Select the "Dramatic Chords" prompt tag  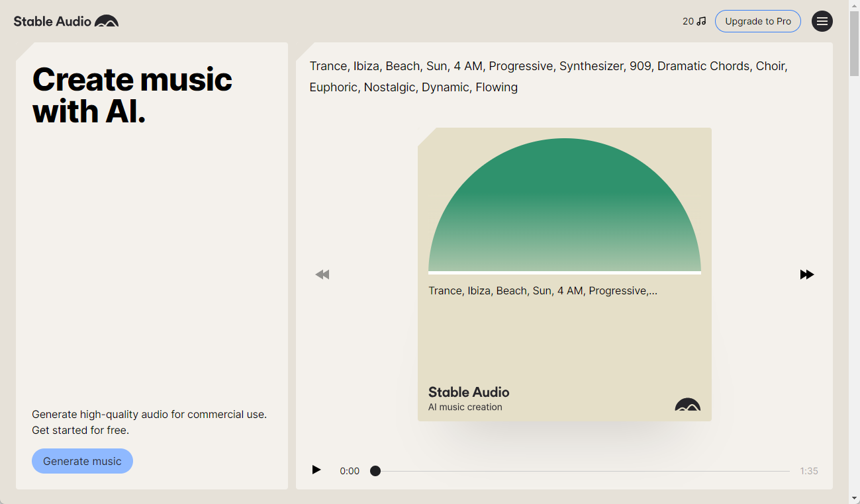pyautogui.click(x=703, y=66)
